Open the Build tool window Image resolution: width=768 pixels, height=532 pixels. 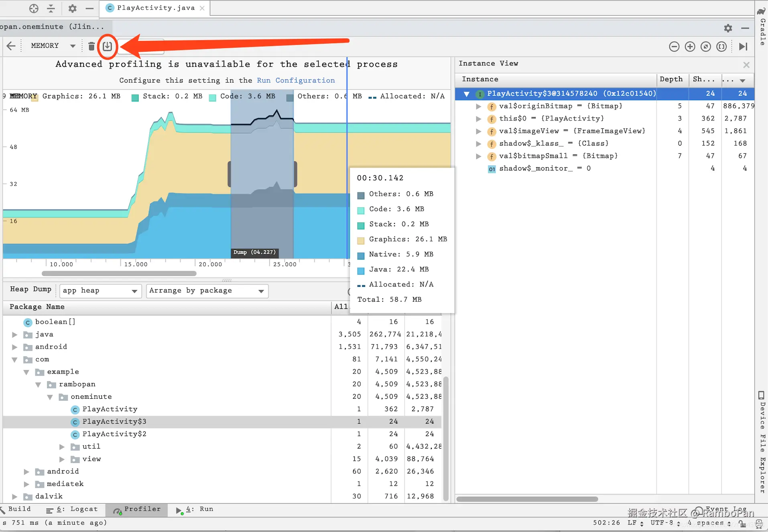(x=16, y=509)
